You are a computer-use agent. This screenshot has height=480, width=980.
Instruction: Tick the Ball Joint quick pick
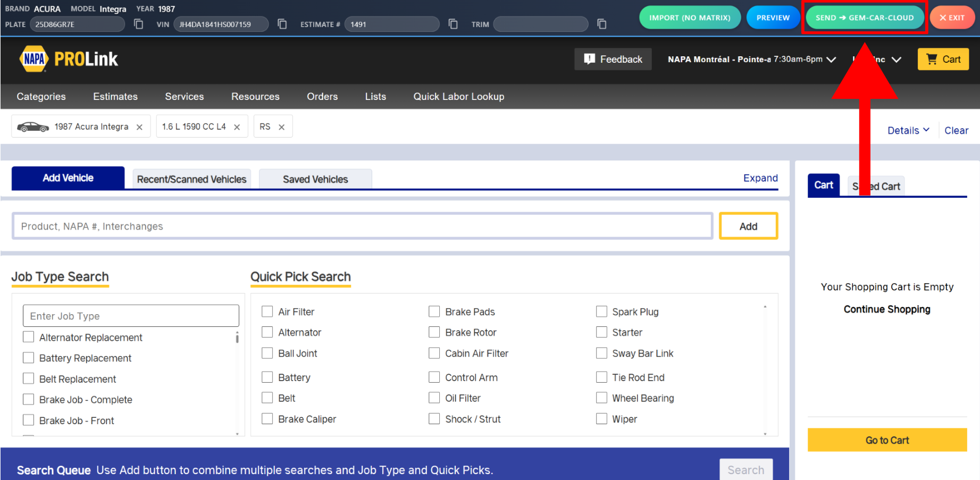(267, 353)
